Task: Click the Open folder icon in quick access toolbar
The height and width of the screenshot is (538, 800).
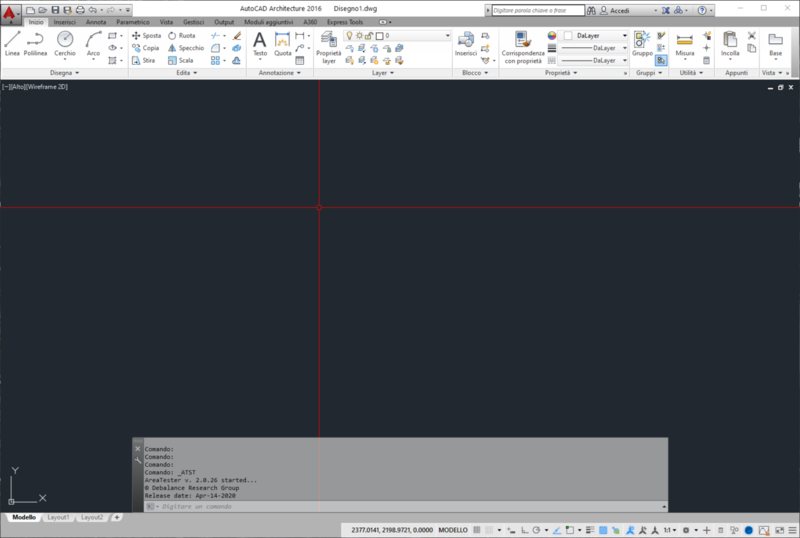Action: pos(43,10)
